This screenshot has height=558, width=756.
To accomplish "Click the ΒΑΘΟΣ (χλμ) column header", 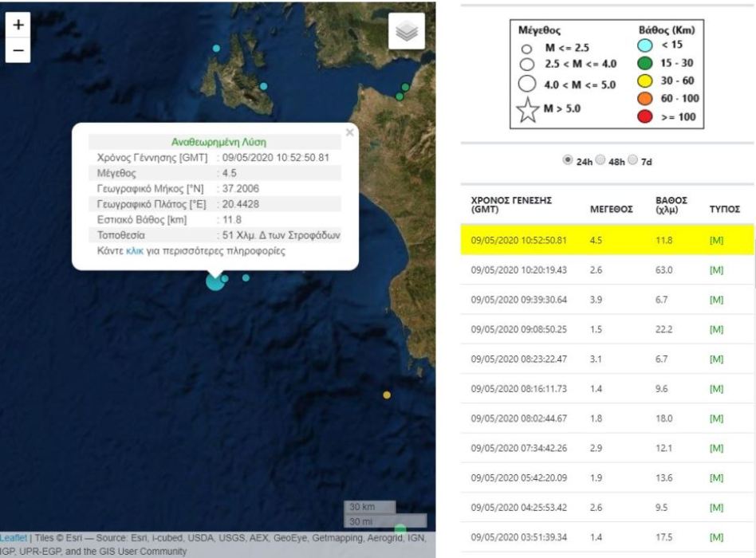I will coord(671,205).
